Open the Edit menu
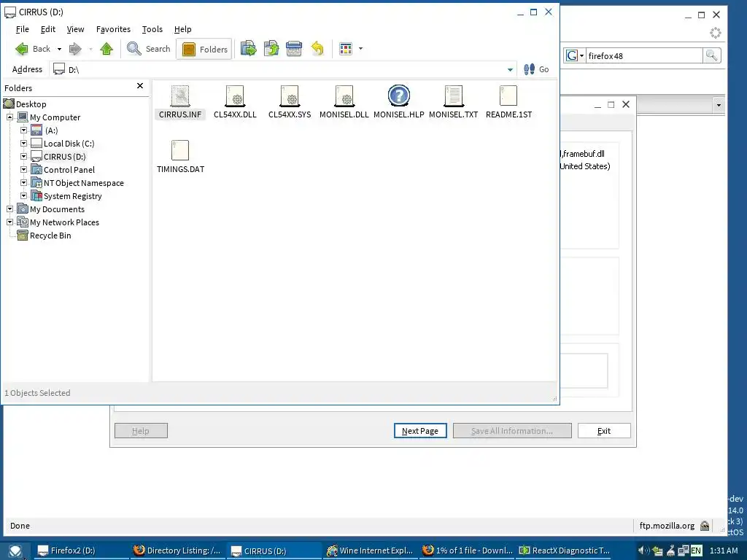The width and height of the screenshot is (747, 560). [47, 29]
